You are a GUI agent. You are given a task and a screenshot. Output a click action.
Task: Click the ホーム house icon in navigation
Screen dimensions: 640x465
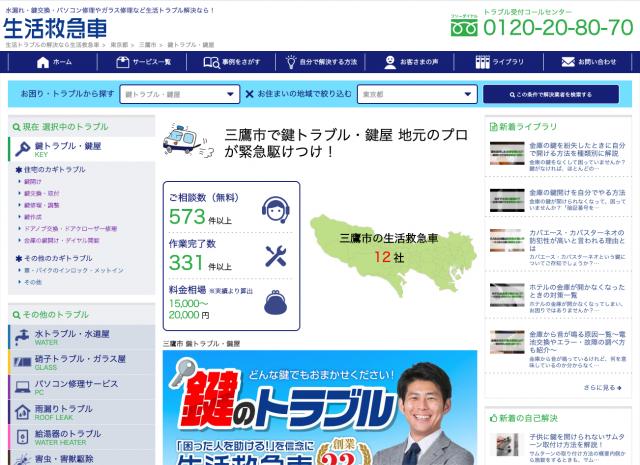pyautogui.click(x=42, y=62)
